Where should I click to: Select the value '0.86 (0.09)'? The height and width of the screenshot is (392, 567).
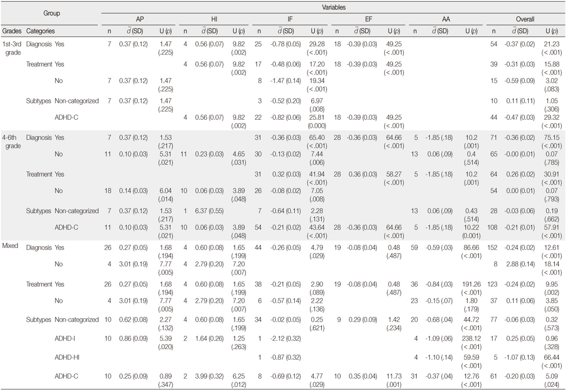click(133, 339)
